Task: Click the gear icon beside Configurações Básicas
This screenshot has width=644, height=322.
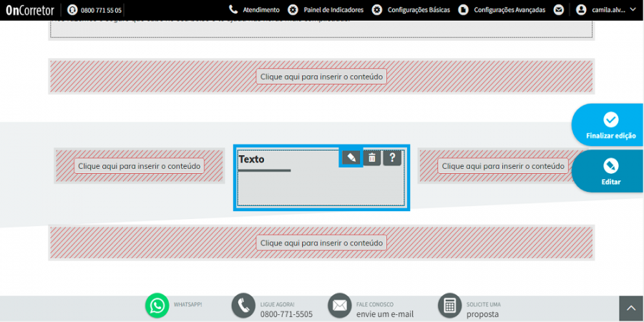Action: [376, 10]
